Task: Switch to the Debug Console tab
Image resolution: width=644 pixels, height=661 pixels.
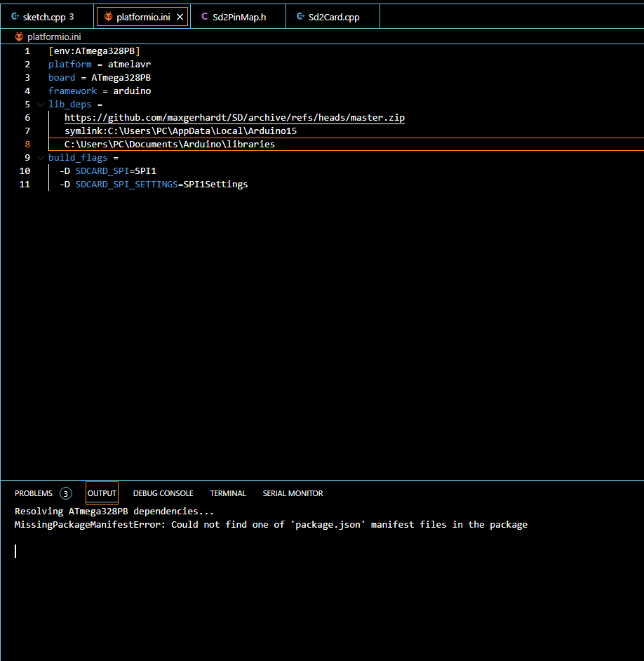Action: point(163,493)
